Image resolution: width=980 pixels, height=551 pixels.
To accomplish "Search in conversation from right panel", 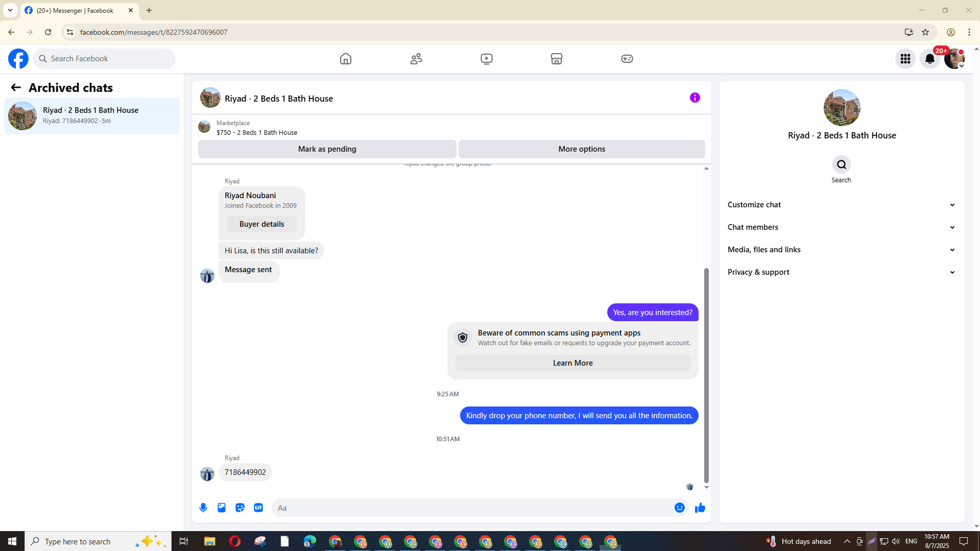I will pos(842,164).
